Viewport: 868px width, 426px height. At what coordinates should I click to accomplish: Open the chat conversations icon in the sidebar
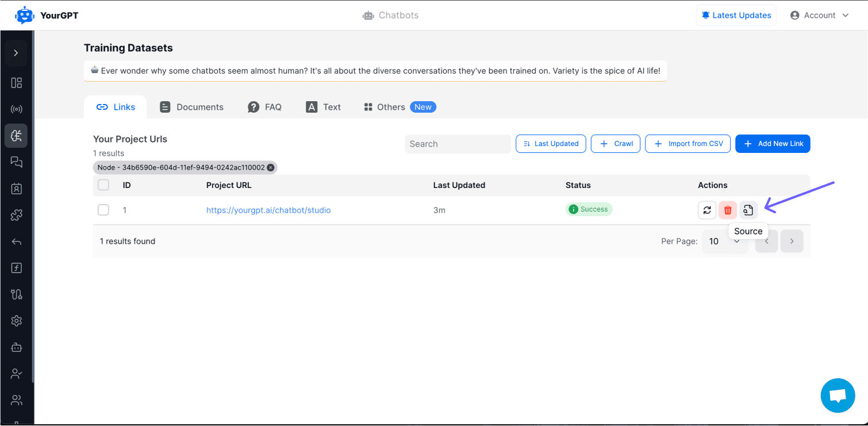[16, 162]
